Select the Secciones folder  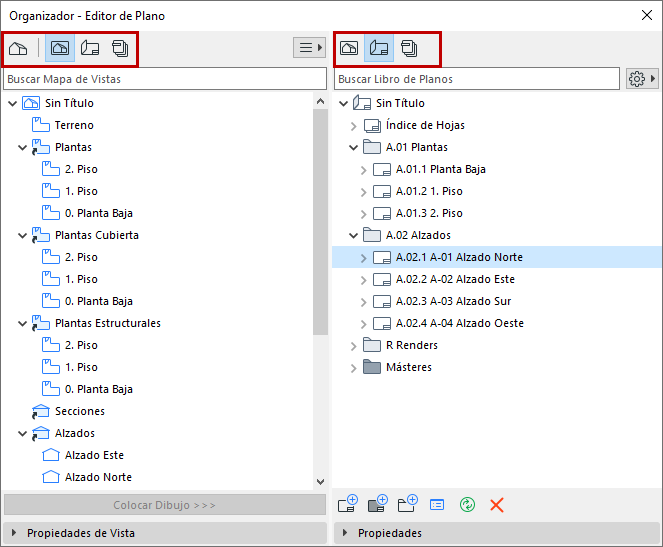79,411
